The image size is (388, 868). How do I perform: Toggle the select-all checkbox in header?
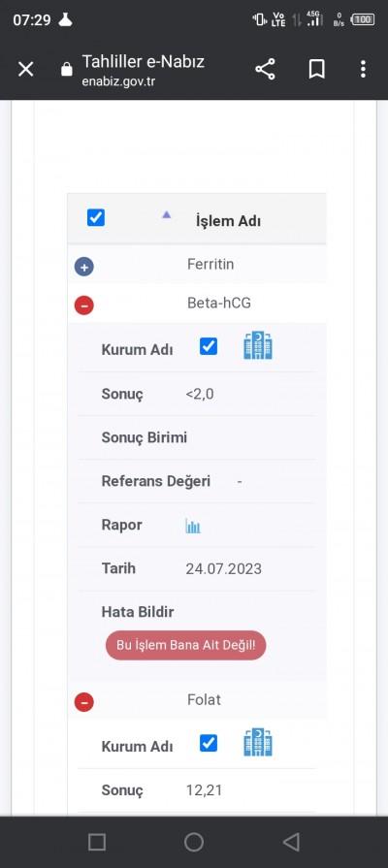[96, 217]
